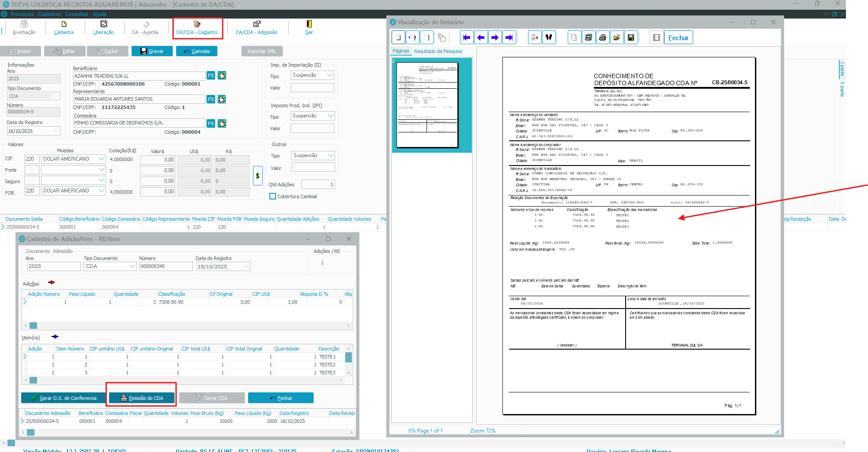Go to next page in report viewer
This screenshot has height=452, width=868.
pyautogui.click(x=495, y=38)
